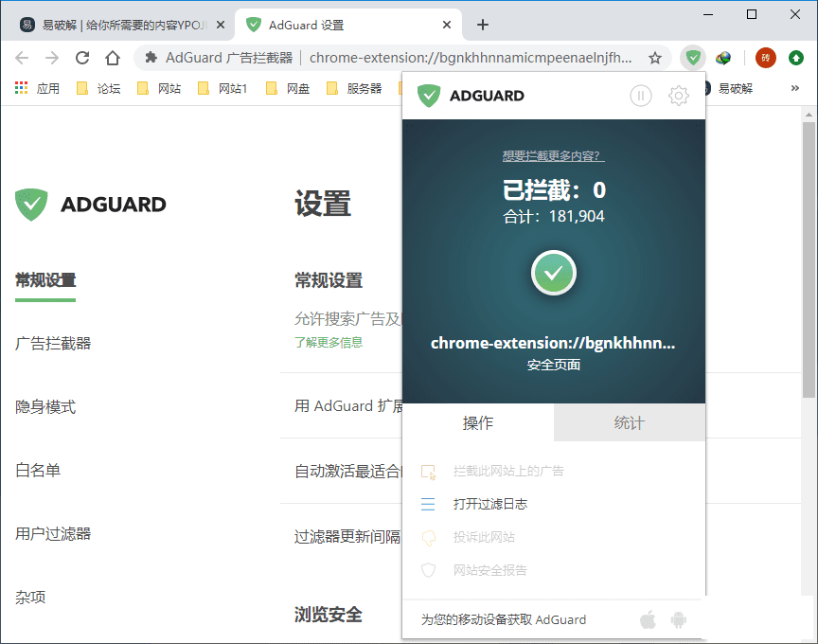Open the 白名单 section in the sidebar
The width and height of the screenshot is (818, 644).
pos(38,470)
